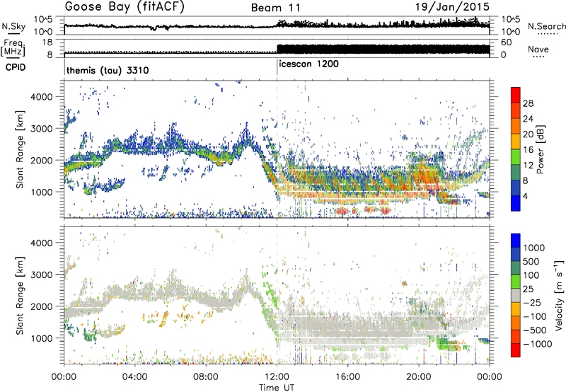Screen dimensions: 566x392
Task: Click the upper '1000' Velocity colorbar value
Action: pyautogui.click(x=533, y=248)
